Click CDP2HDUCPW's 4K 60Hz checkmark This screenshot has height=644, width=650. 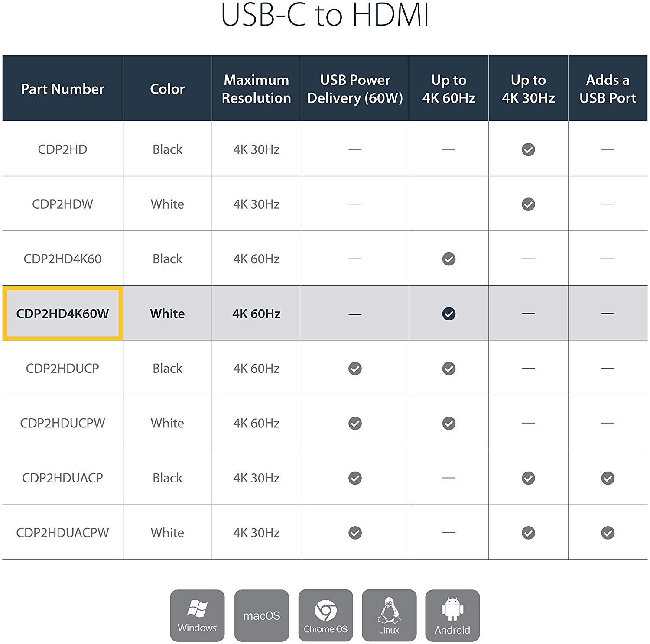tap(449, 423)
